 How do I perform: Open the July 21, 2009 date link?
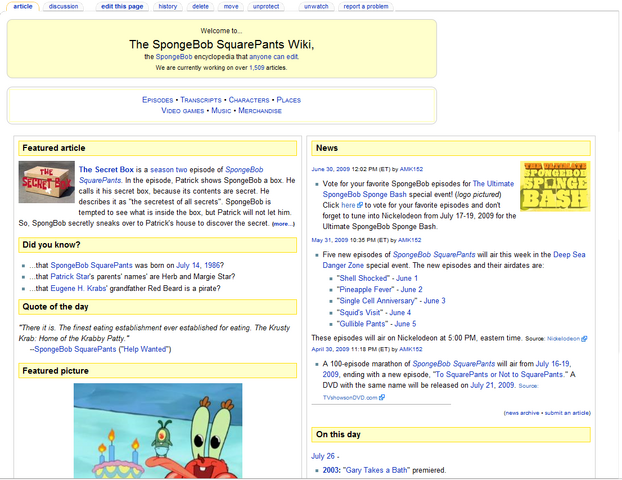(x=492, y=385)
